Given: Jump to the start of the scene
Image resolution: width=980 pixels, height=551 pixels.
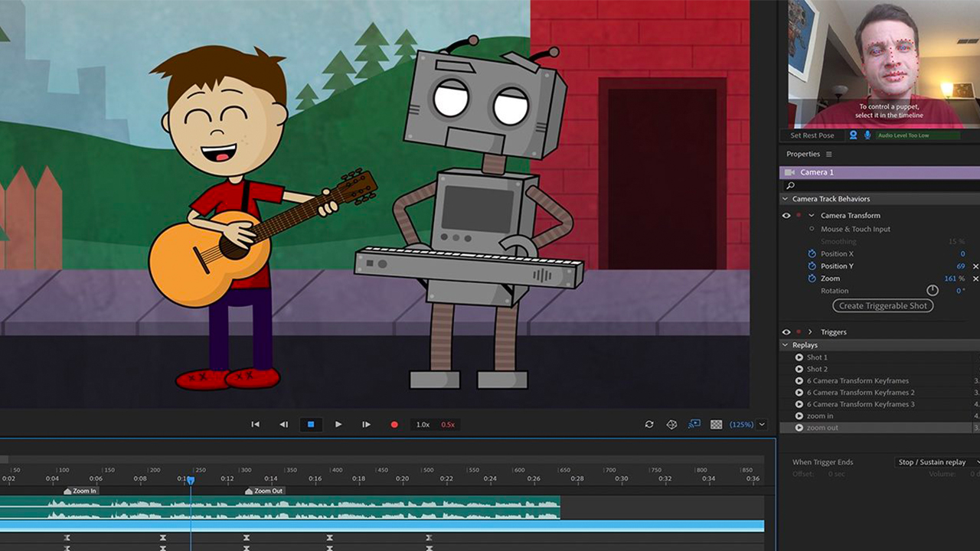Looking at the screenshot, I should click(255, 425).
